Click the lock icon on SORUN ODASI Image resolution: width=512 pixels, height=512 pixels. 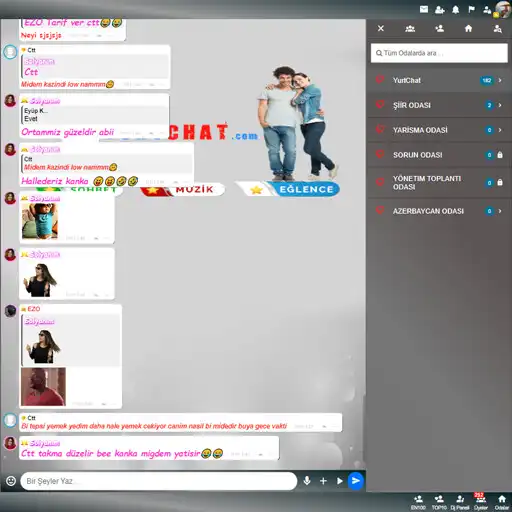500,155
